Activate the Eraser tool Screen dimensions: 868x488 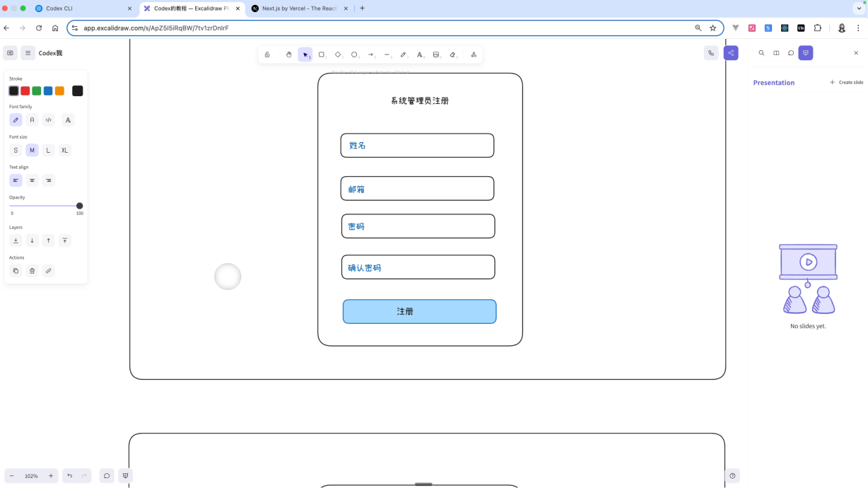453,54
